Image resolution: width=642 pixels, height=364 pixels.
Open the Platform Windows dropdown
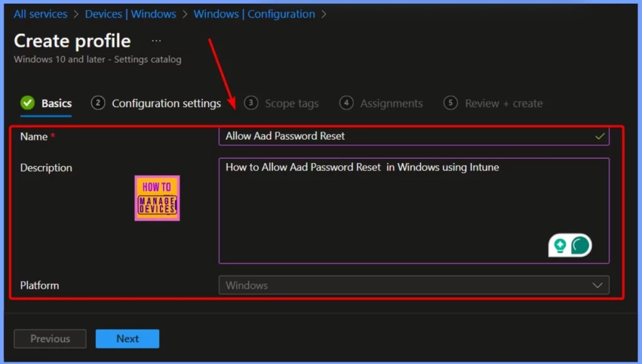point(414,285)
